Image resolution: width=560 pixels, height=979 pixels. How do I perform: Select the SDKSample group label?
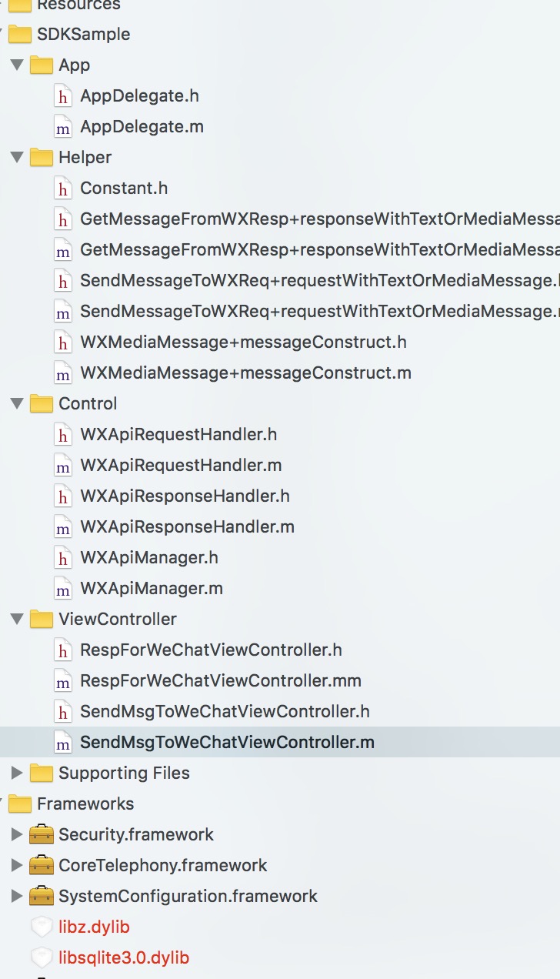coord(83,35)
